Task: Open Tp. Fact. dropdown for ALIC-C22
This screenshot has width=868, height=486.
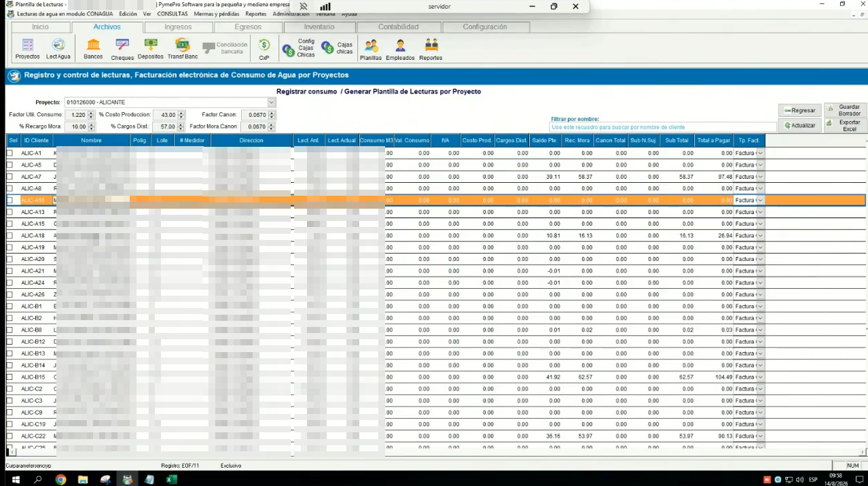Action: pyautogui.click(x=761, y=436)
